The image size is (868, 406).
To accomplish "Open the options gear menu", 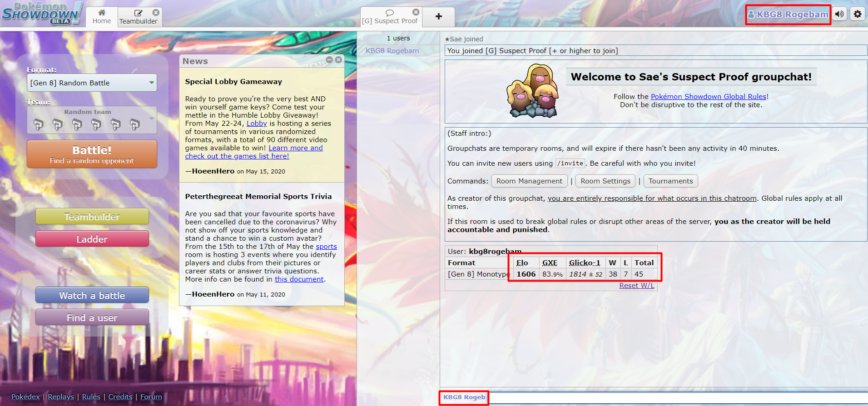I will (858, 14).
